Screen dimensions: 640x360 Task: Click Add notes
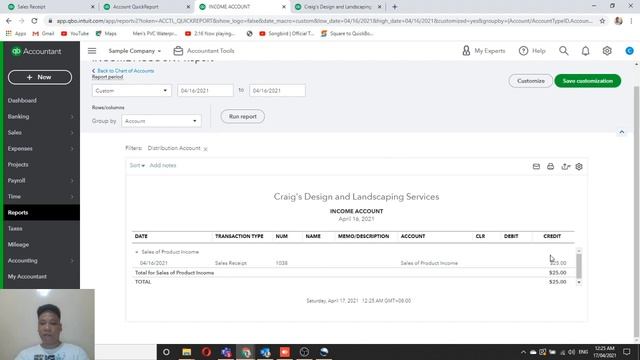point(163,165)
